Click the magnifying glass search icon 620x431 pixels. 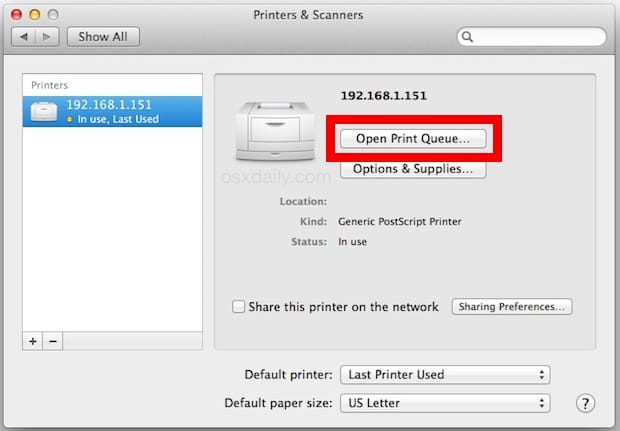coord(468,37)
